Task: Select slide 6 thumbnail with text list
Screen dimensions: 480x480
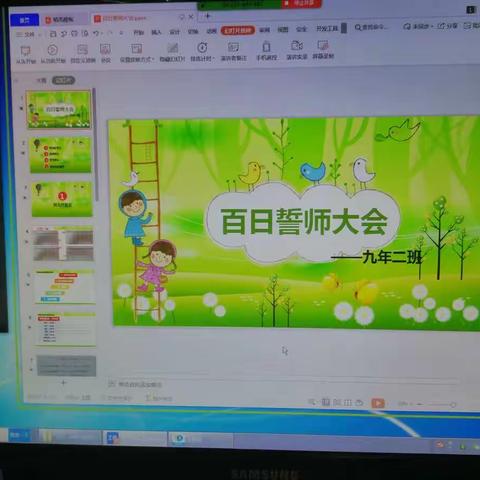Action: click(x=66, y=329)
